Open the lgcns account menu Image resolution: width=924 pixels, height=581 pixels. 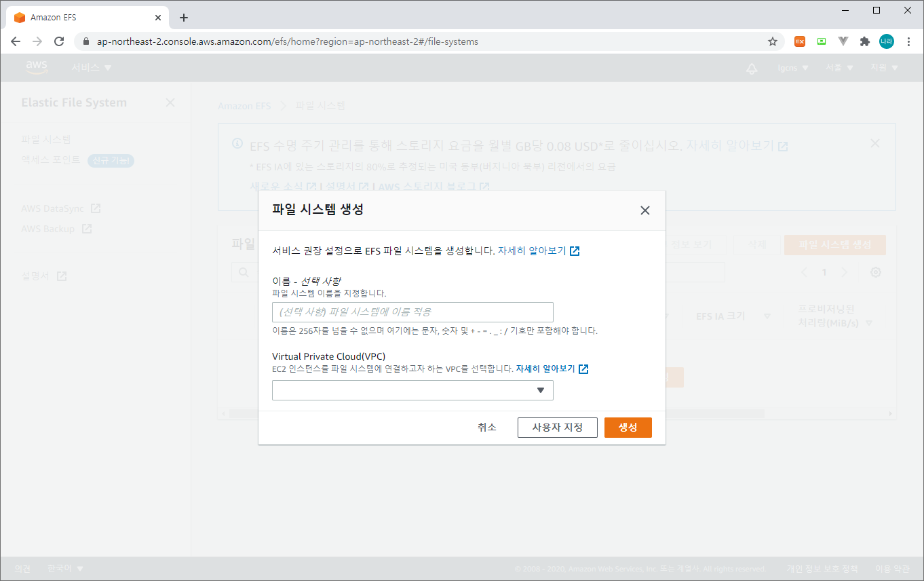click(793, 68)
